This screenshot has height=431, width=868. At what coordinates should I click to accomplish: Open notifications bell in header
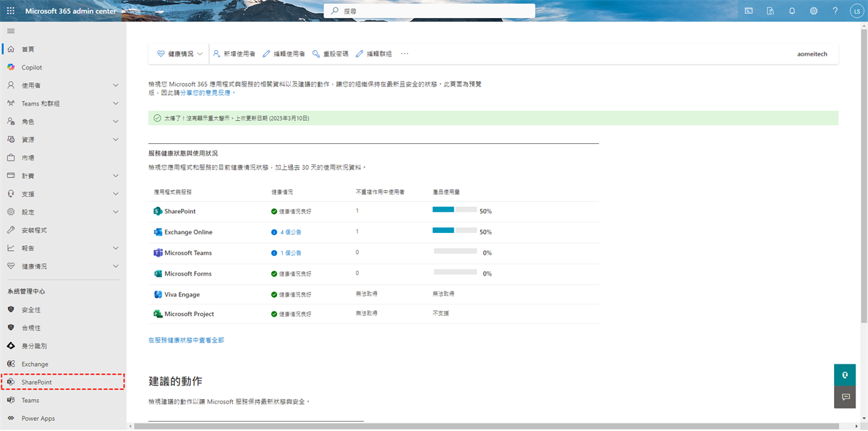click(792, 11)
